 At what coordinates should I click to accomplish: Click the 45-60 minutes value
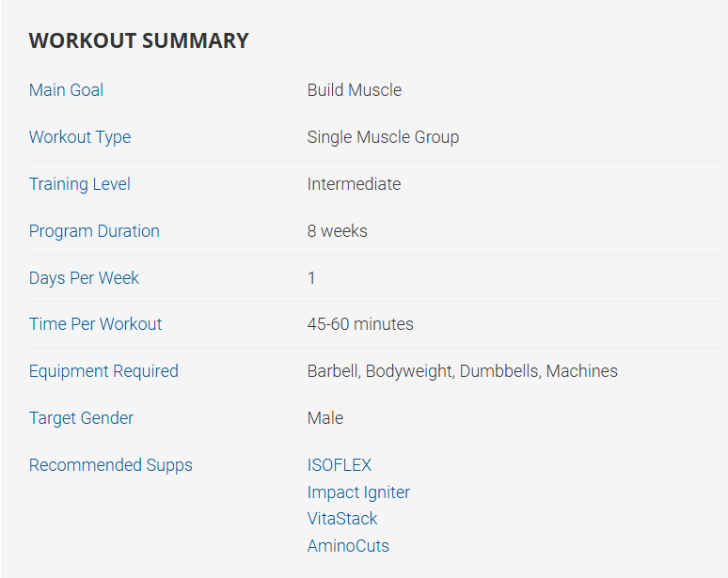point(359,324)
